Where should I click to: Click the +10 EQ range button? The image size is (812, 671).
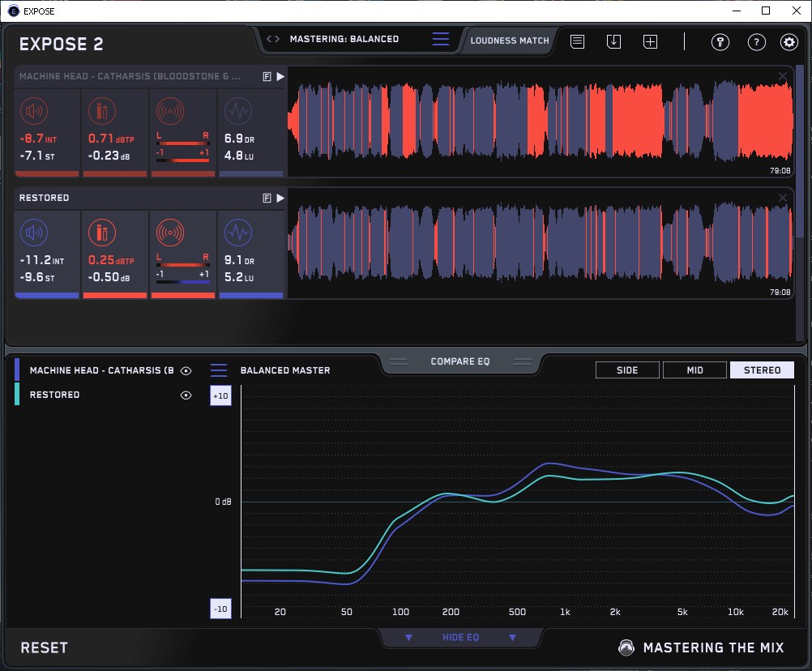pos(220,395)
